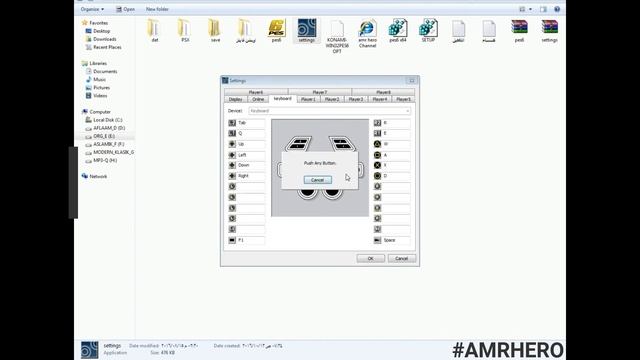640x360 pixels.
Task: Open the Organize dropdown menu
Action: (x=92, y=9)
